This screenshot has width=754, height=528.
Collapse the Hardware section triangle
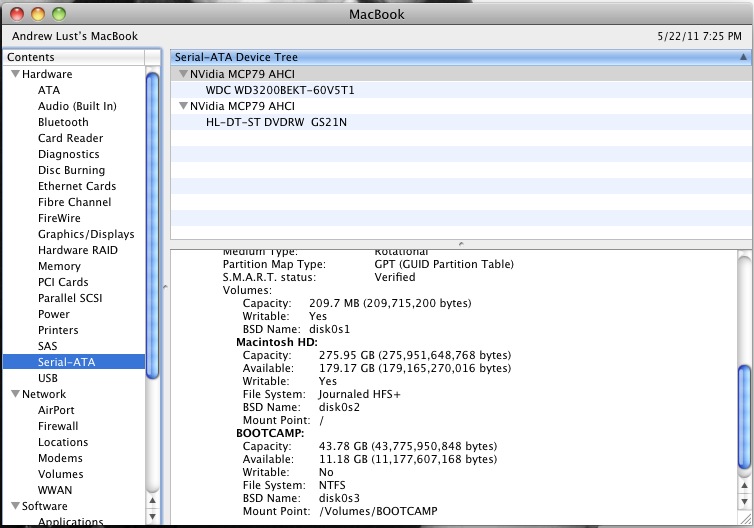(x=15, y=75)
